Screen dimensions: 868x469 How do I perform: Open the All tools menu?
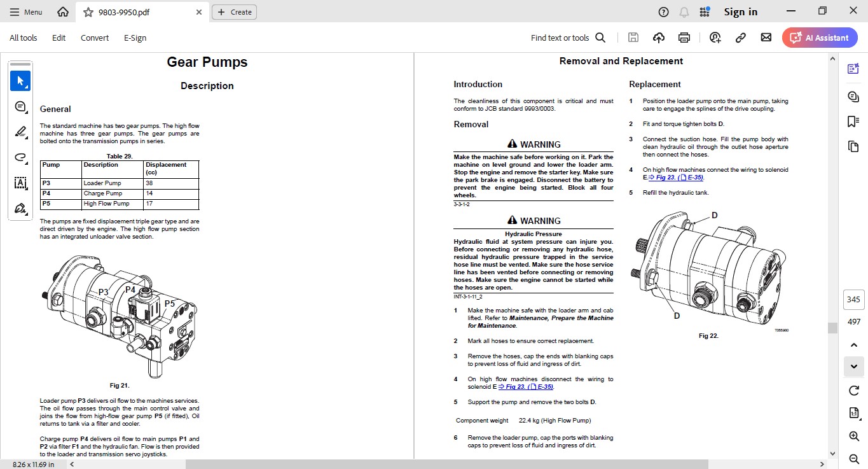pyautogui.click(x=24, y=38)
